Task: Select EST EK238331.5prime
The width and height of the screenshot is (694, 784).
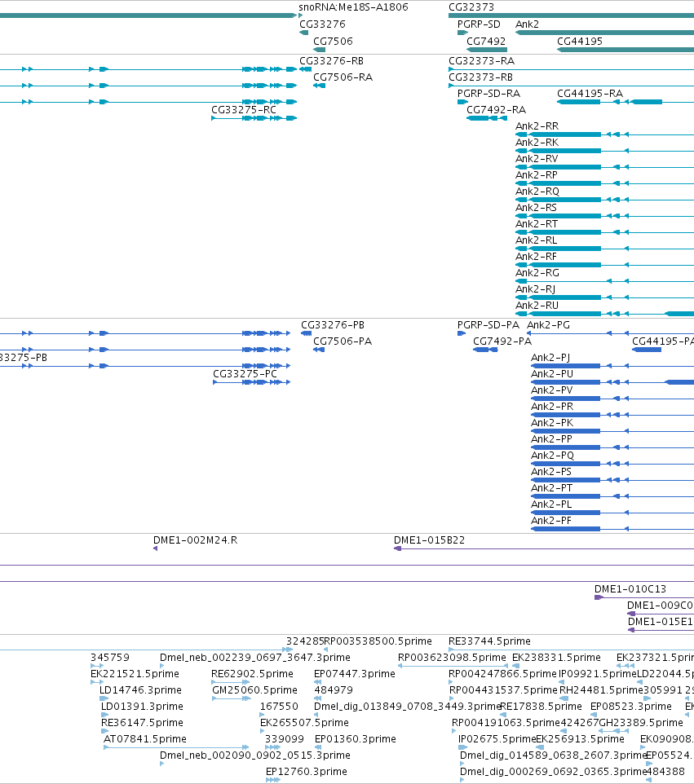Action: (x=556, y=658)
